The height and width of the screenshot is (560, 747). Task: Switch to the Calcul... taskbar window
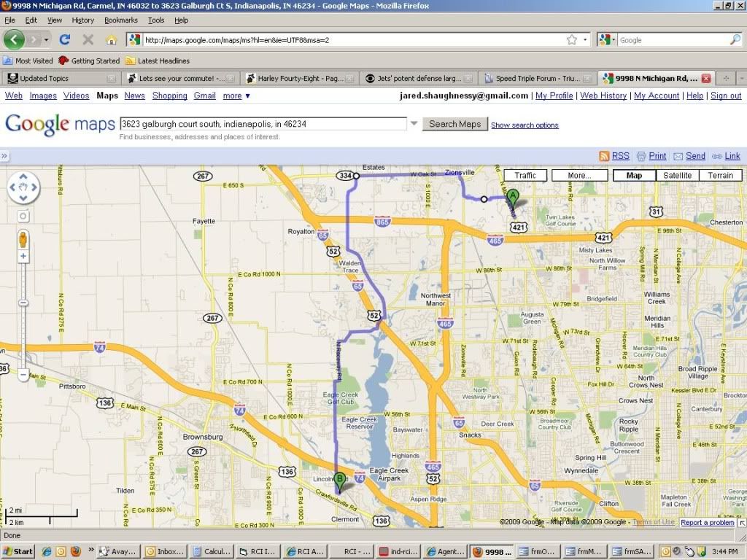[x=212, y=551]
